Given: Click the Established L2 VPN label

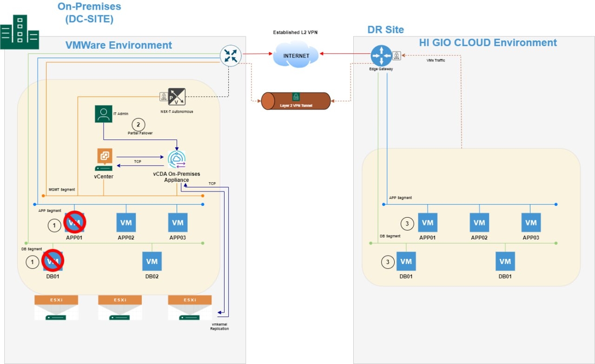Looking at the screenshot, I should tap(296, 33).
